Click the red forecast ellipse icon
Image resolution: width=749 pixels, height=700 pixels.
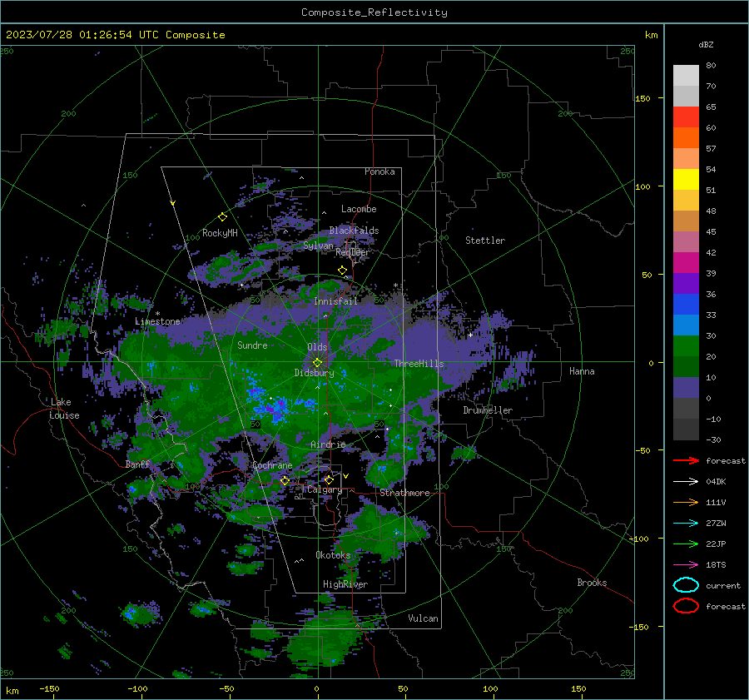point(686,606)
